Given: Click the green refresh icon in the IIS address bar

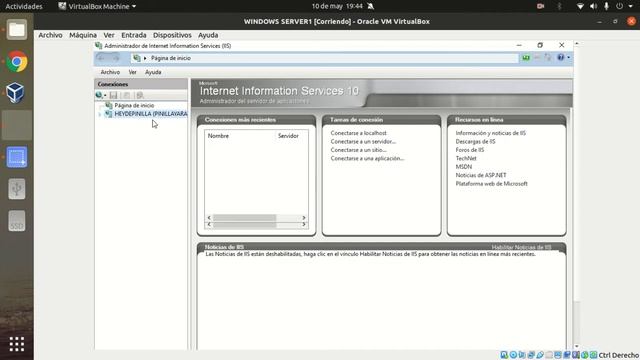Looking at the screenshot, I should coord(526,58).
